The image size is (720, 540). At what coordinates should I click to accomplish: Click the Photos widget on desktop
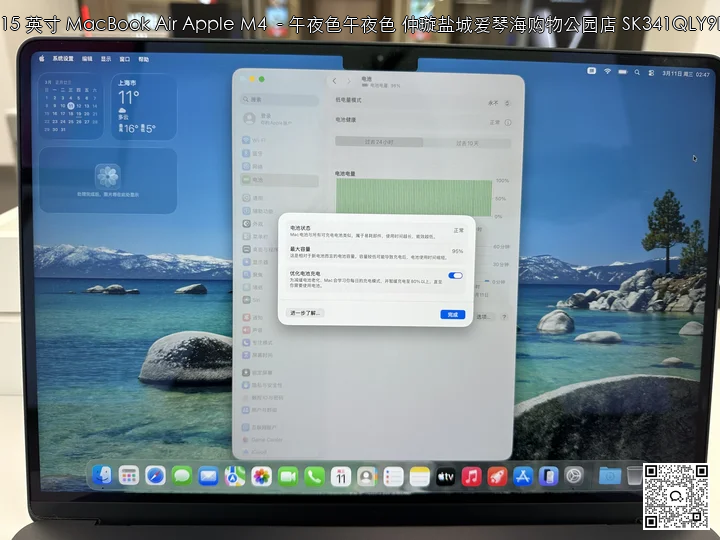[108, 180]
